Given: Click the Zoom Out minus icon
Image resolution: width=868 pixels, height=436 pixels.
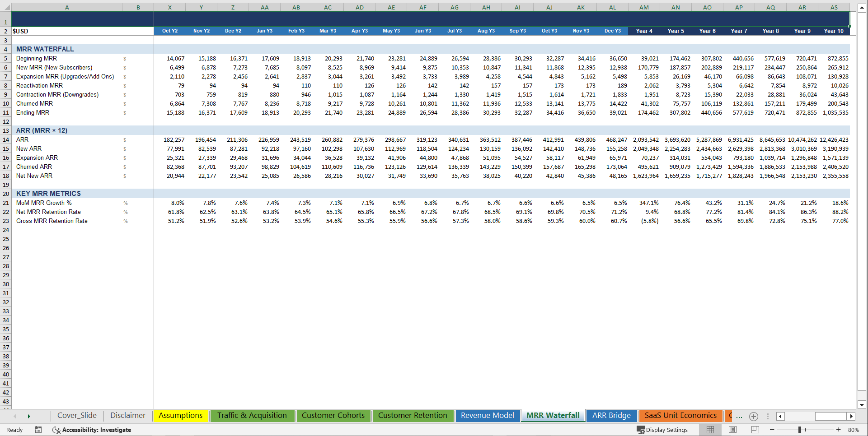Looking at the screenshot, I should click(x=772, y=430).
